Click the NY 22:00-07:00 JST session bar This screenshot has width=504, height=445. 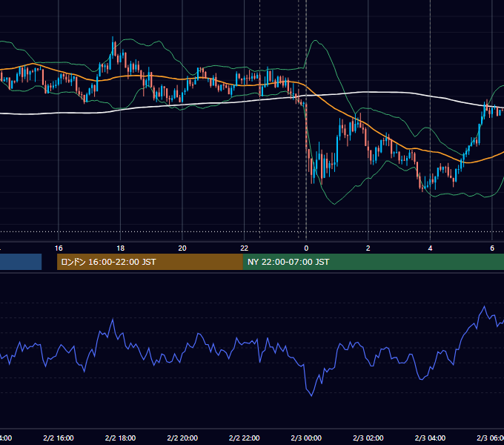click(373, 262)
